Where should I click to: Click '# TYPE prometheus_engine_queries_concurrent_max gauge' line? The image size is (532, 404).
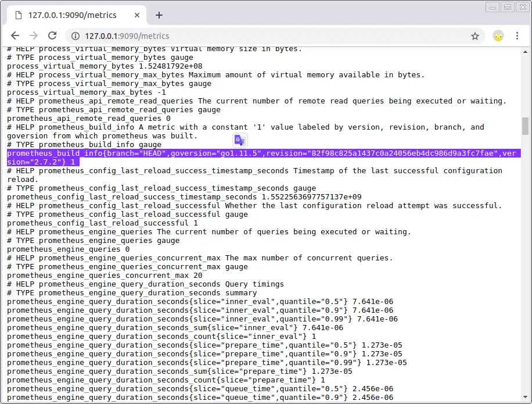tap(127, 267)
